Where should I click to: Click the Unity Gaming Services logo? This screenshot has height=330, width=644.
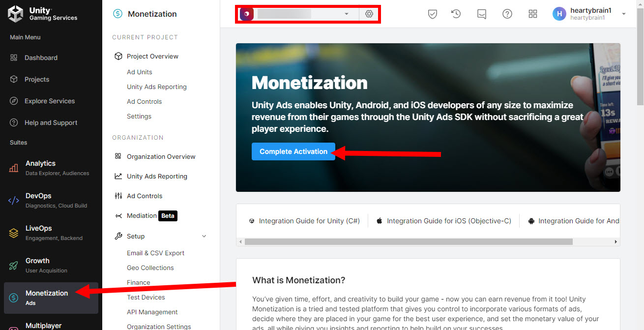click(42, 14)
